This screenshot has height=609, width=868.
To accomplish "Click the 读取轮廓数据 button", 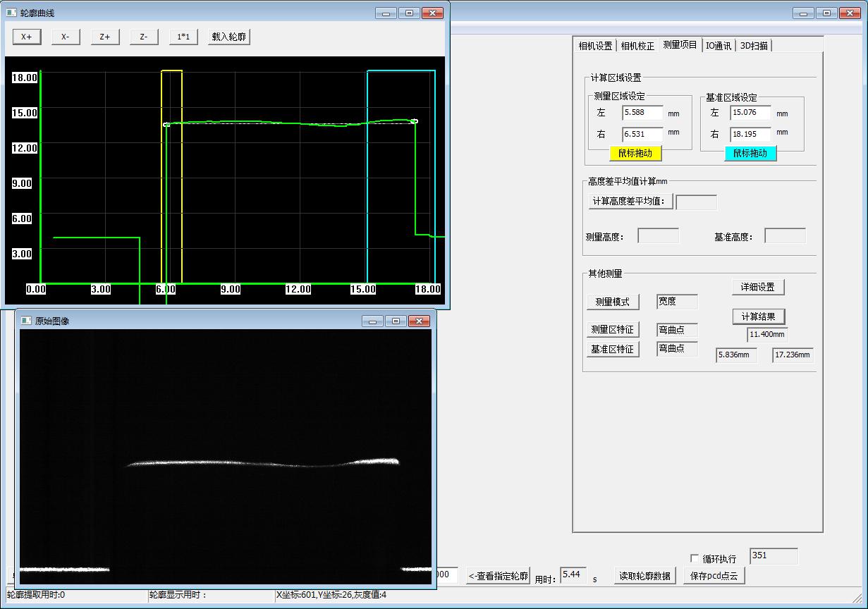I will click(644, 575).
